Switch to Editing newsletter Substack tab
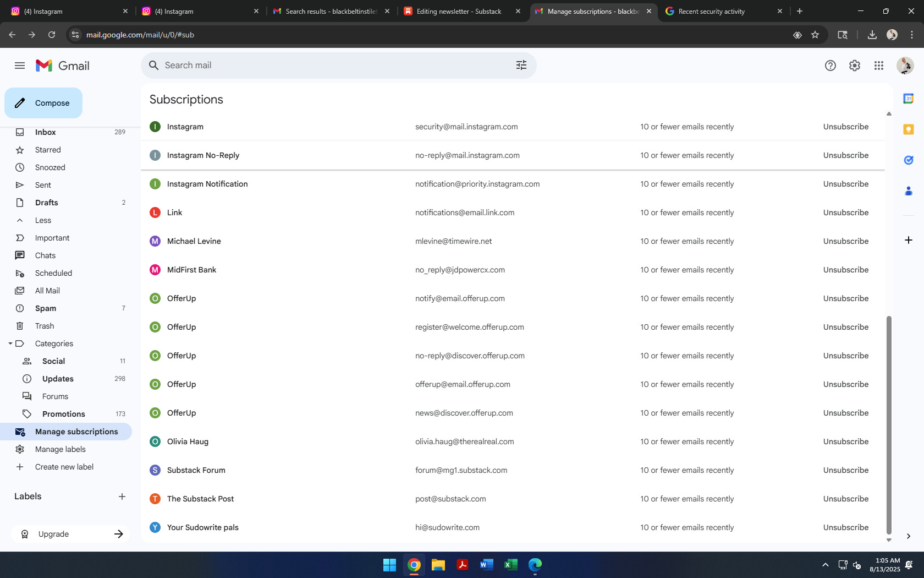 pyautogui.click(x=463, y=11)
